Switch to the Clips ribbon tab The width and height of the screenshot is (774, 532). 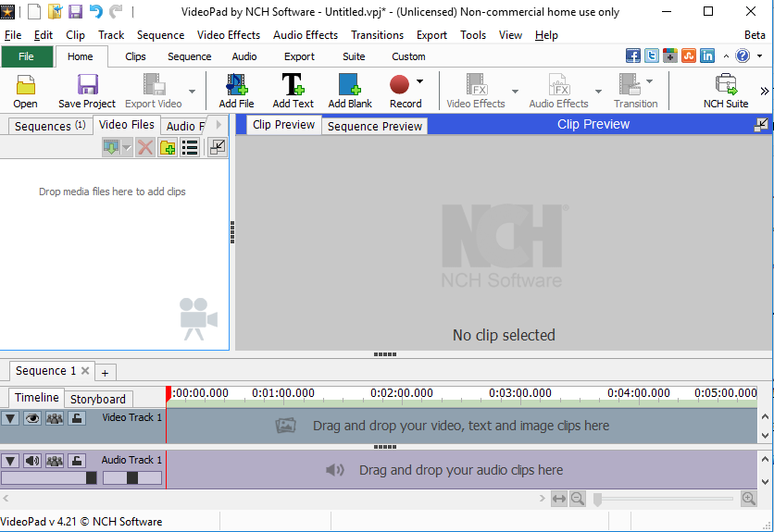click(x=135, y=56)
